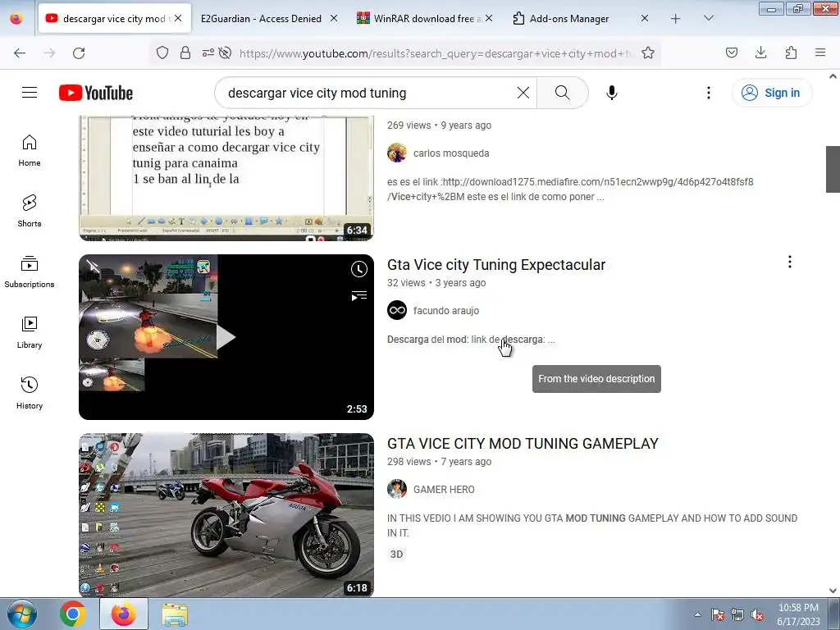Open Subscriptions in the sidebar
This screenshot has width=840, height=630.
coord(30,272)
